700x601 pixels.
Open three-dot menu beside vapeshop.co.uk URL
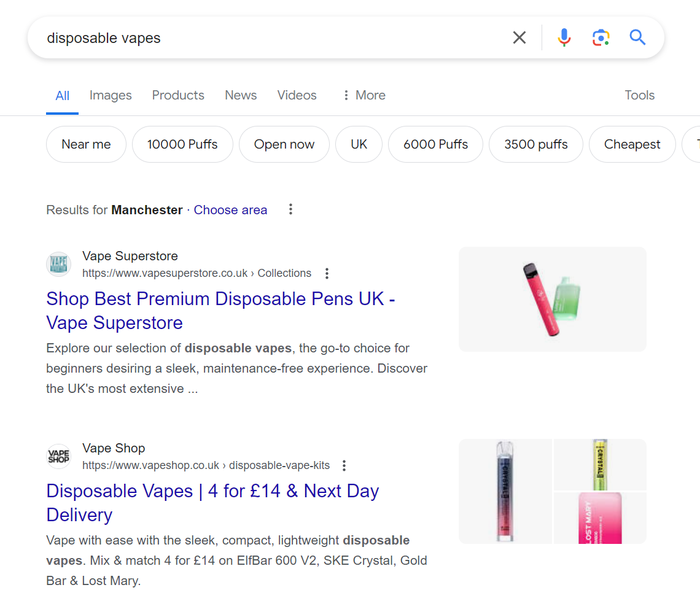[x=344, y=465]
